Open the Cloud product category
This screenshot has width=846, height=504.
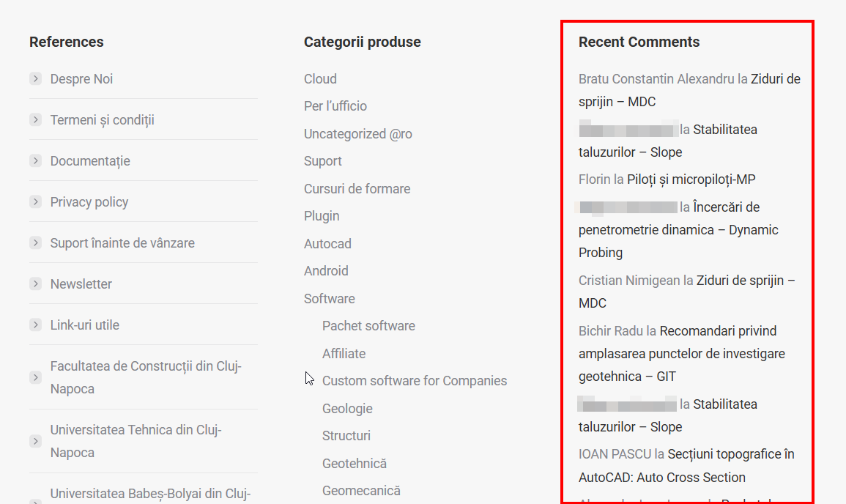pos(320,79)
